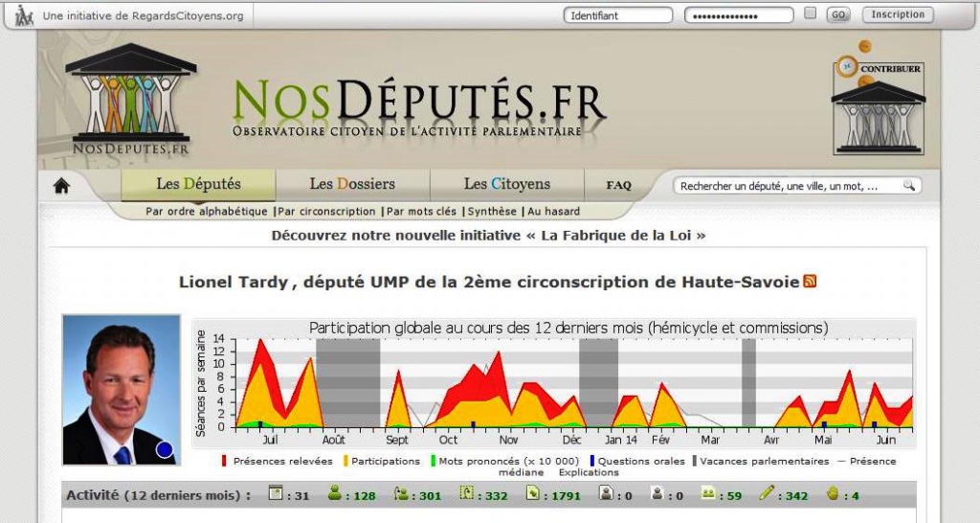
Task: Click the search magnifier icon
Action: (x=908, y=186)
